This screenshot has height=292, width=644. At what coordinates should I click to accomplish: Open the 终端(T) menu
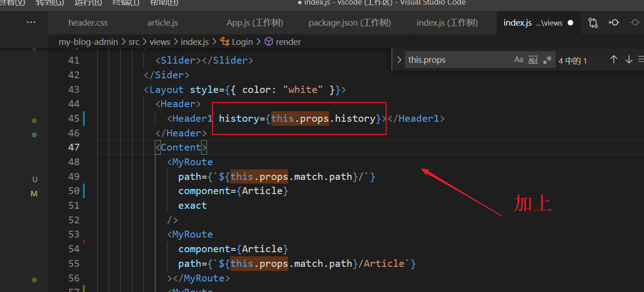point(126,3)
